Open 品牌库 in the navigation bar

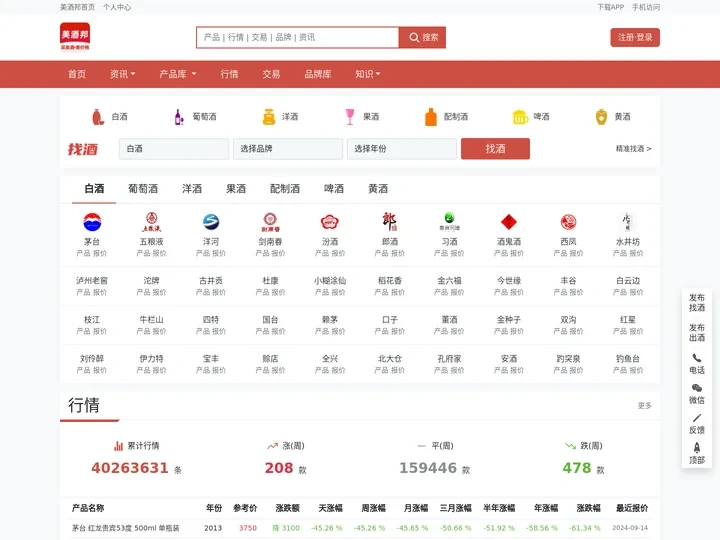[318, 74]
